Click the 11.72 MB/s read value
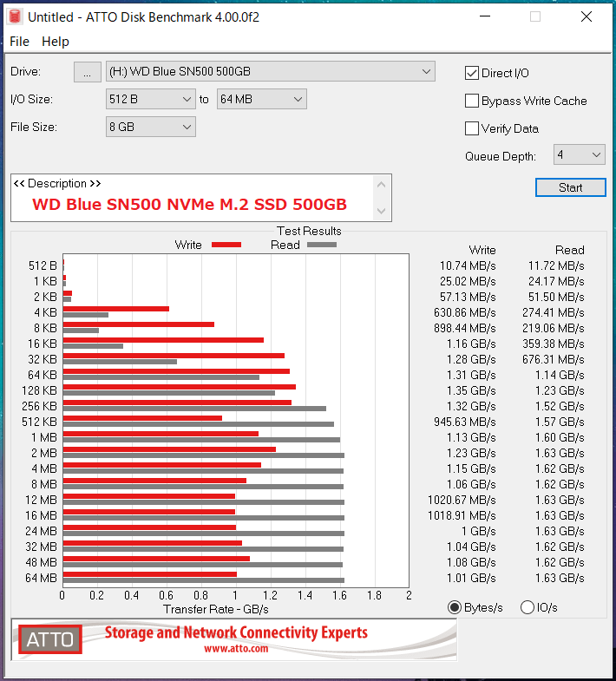Viewport: 616px width, 681px height. tap(556, 265)
